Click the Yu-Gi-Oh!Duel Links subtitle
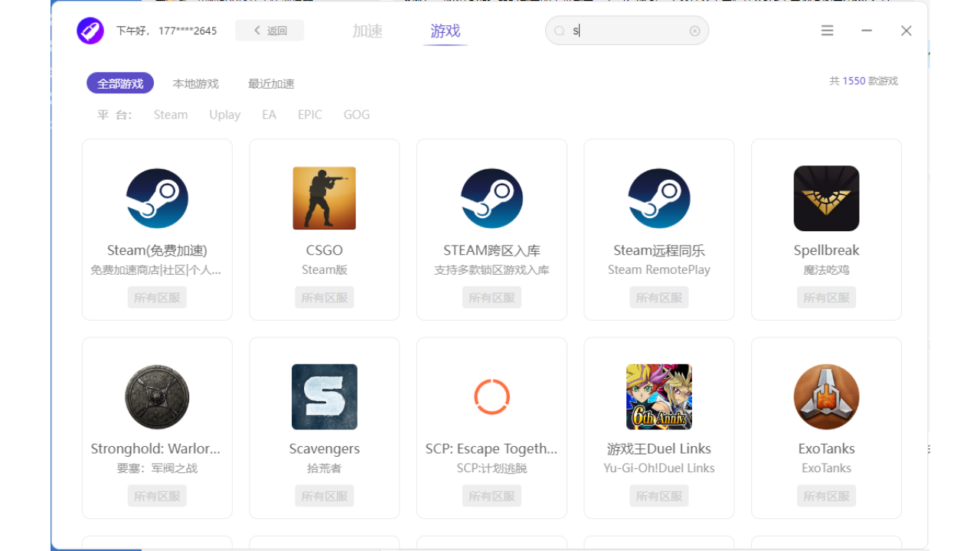Screen dimensions: 980x551 (658, 468)
